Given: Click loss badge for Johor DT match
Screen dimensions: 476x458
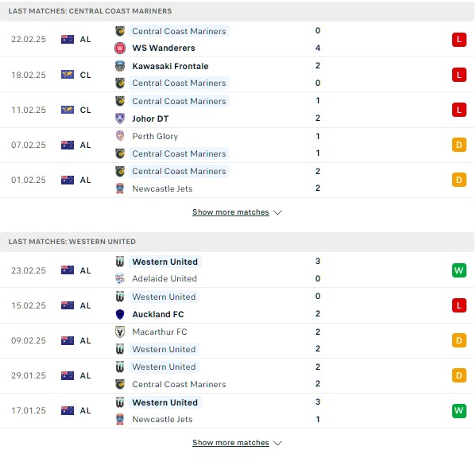Looking at the screenshot, I should click(459, 110).
